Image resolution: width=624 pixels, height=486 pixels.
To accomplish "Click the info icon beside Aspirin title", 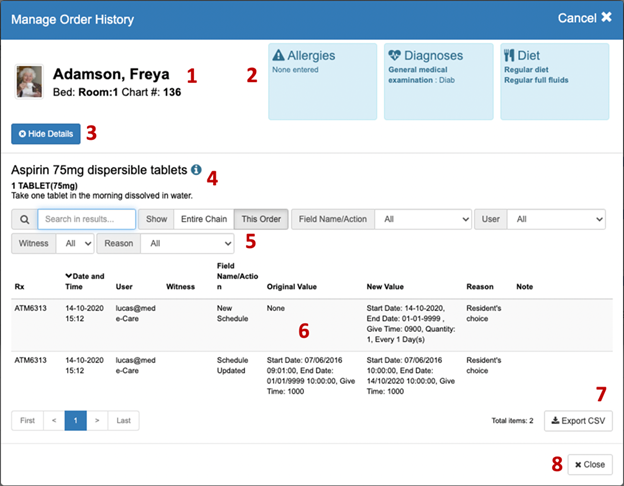I will point(196,170).
